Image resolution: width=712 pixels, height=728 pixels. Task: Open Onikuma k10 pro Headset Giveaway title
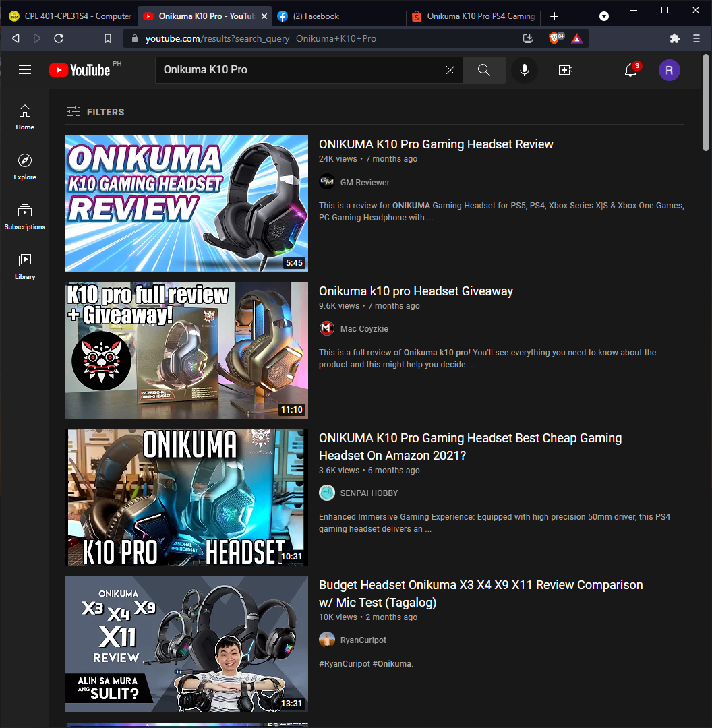click(x=416, y=291)
